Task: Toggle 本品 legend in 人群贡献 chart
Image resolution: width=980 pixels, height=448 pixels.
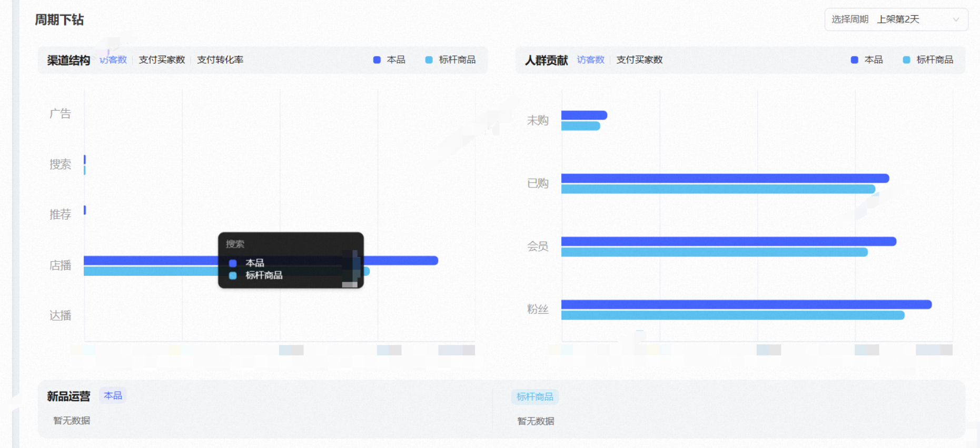Action: (x=867, y=60)
